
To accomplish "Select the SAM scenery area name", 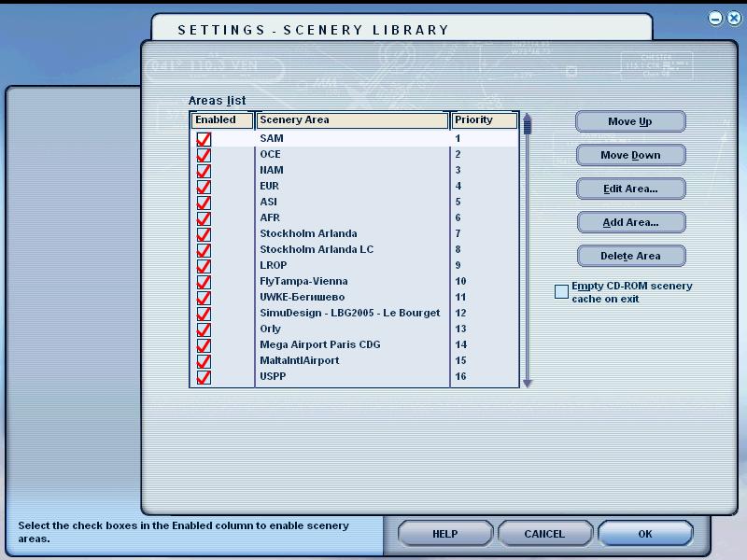I will (x=272, y=138).
